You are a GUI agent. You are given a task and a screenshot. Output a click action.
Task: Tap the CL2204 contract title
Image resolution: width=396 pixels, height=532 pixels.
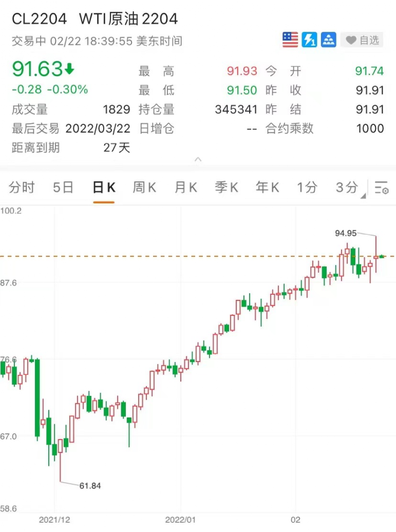click(40, 19)
